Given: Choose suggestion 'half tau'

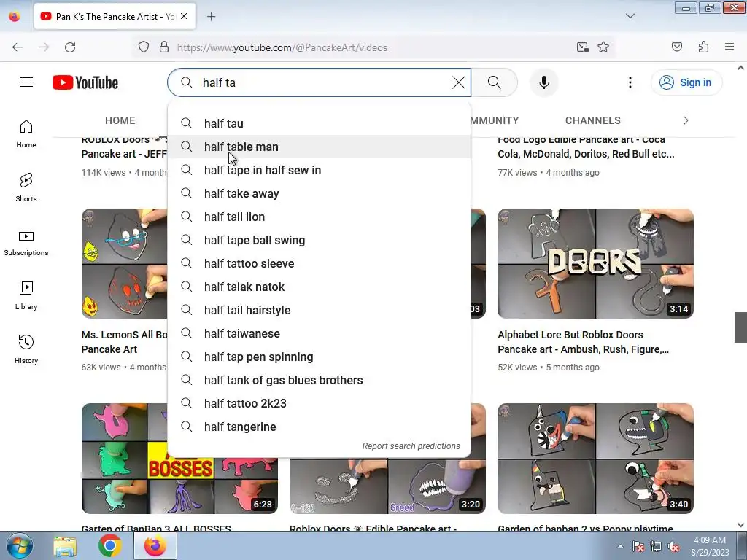Looking at the screenshot, I should click(x=320, y=123).
